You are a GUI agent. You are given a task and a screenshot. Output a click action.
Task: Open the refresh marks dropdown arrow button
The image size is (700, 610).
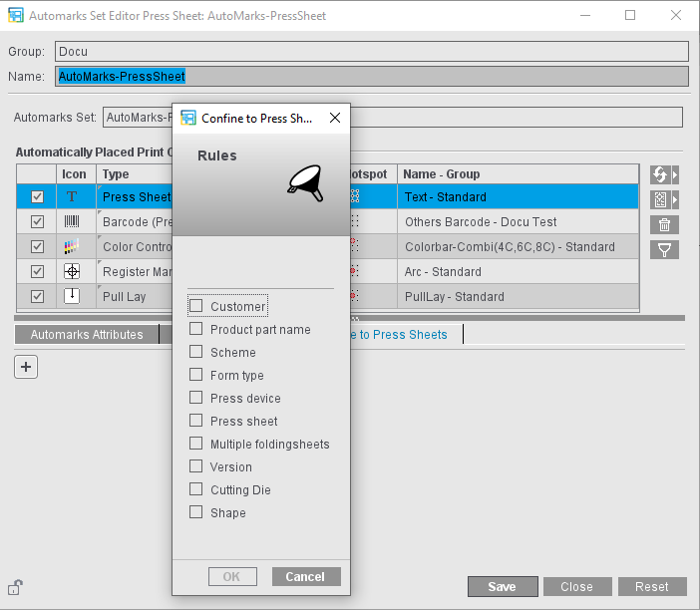click(x=664, y=174)
